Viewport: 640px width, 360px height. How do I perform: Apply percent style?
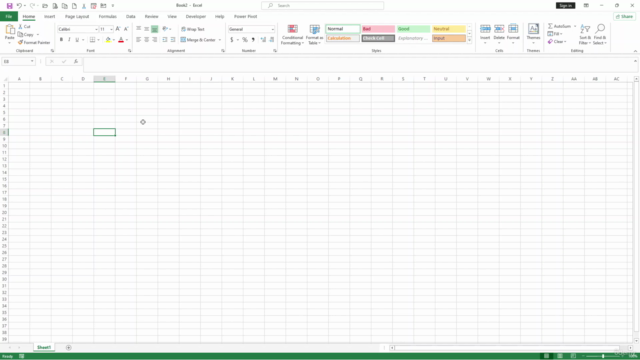click(245, 40)
